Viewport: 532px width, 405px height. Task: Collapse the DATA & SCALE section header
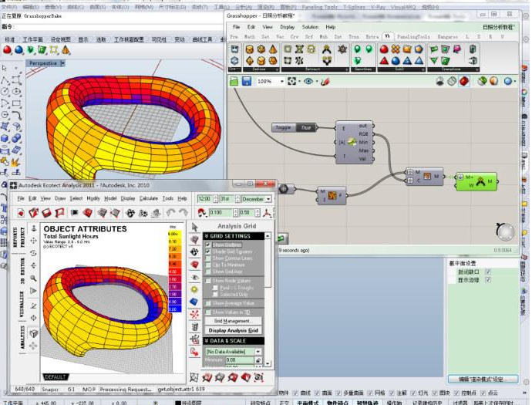coord(234,341)
